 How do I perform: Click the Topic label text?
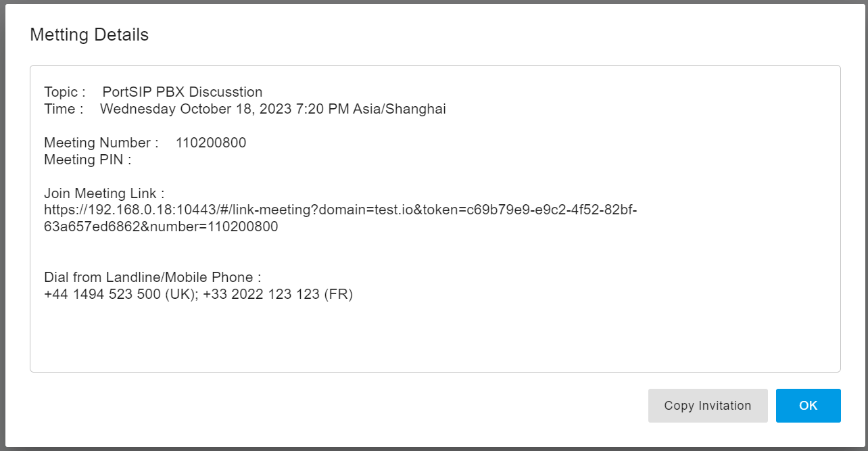pyautogui.click(x=64, y=92)
